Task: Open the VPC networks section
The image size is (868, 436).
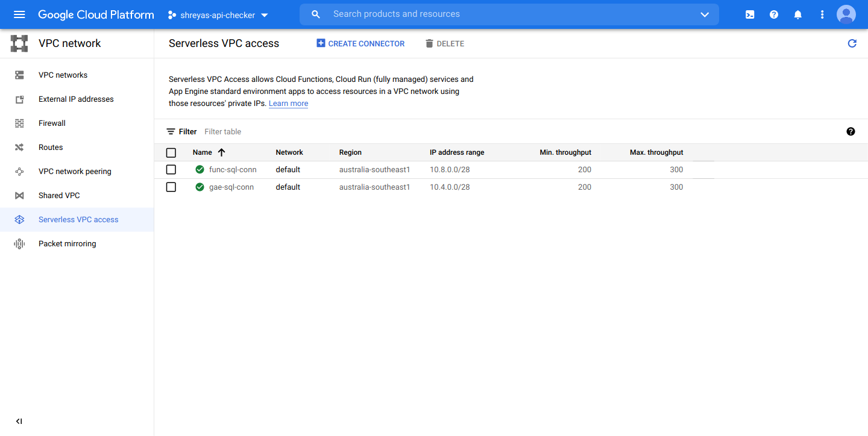Action: tap(63, 75)
